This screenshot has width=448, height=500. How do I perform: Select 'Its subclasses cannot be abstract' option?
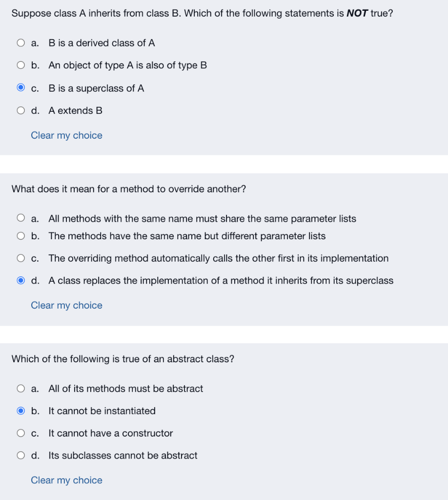[x=20, y=455]
